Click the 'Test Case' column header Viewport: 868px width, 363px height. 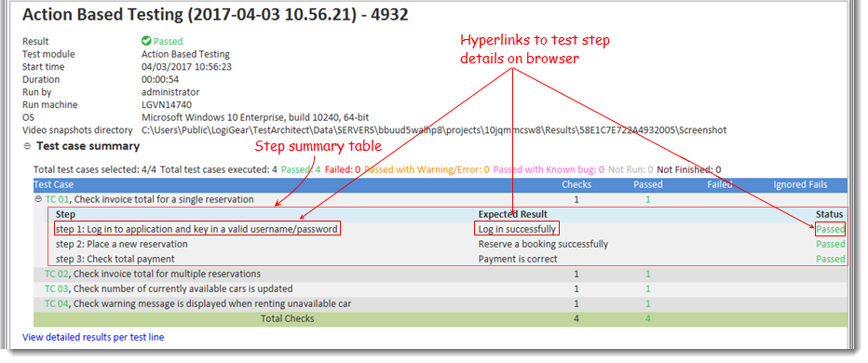coord(54,184)
